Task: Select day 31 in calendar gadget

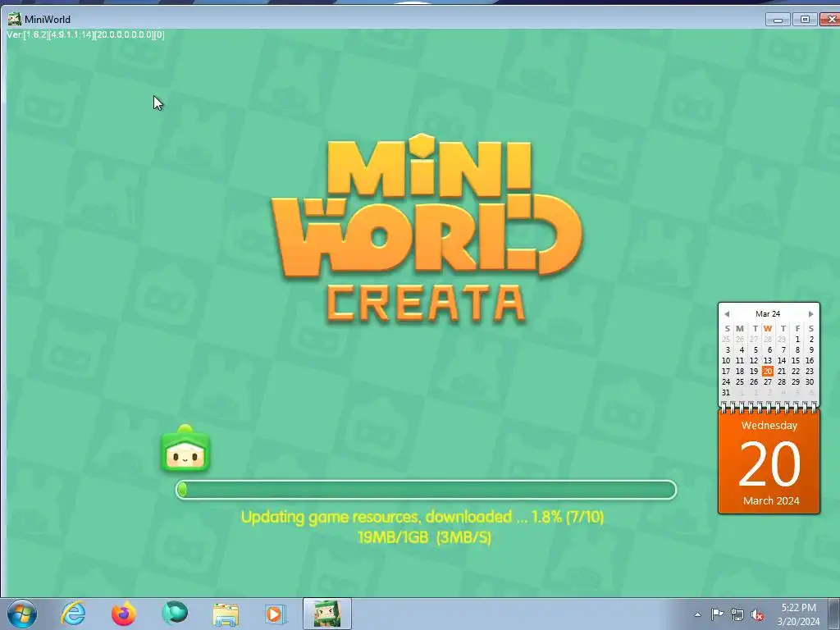Action: [x=726, y=393]
